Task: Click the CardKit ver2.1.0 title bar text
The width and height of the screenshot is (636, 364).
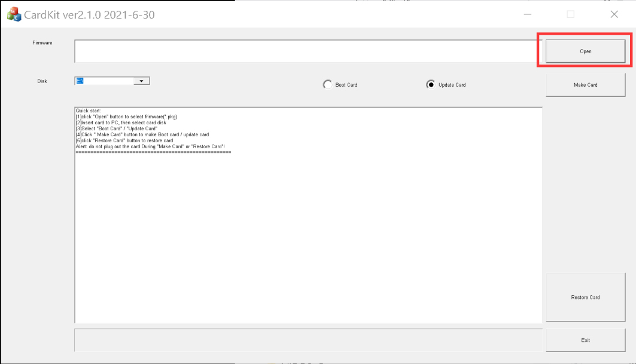Action: pos(89,14)
